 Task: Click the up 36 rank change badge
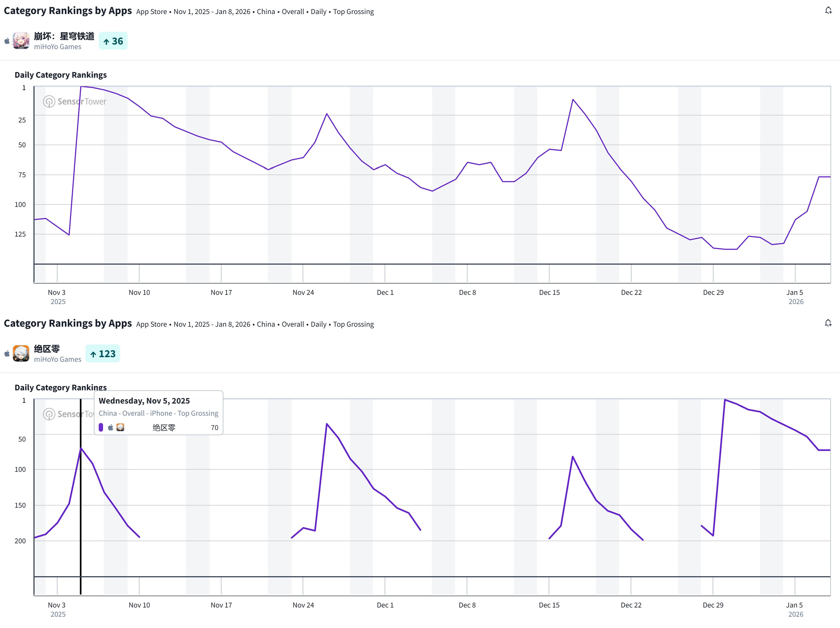[x=113, y=41]
